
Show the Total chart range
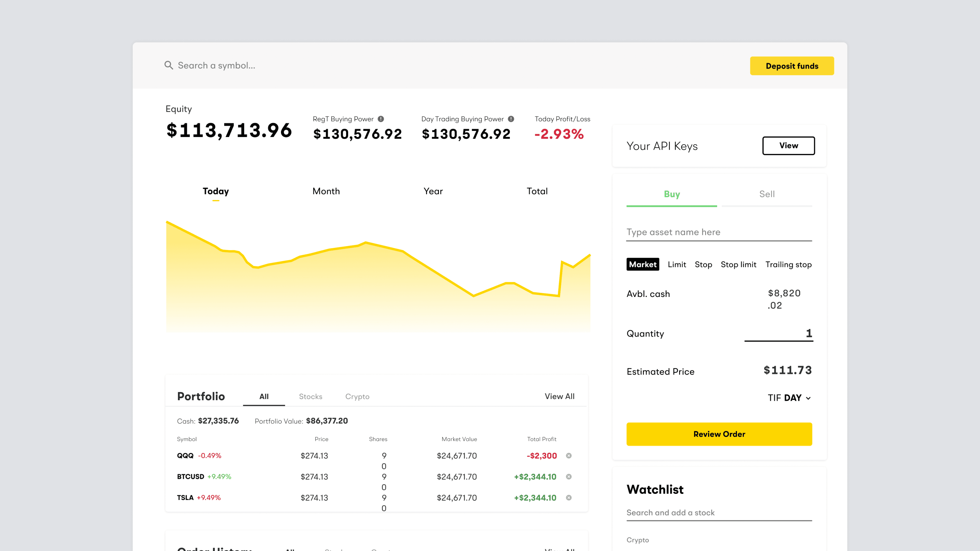point(537,191)
